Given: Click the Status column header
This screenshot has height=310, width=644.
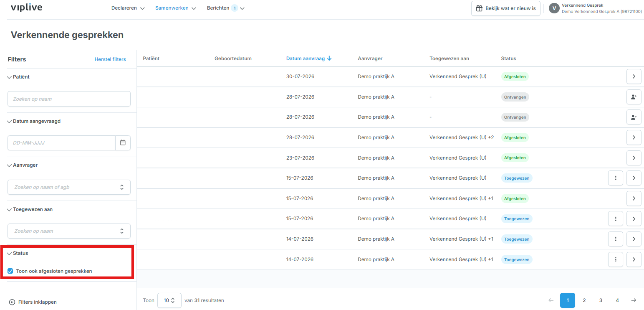Looking at the screenshot, I should 508,58.
